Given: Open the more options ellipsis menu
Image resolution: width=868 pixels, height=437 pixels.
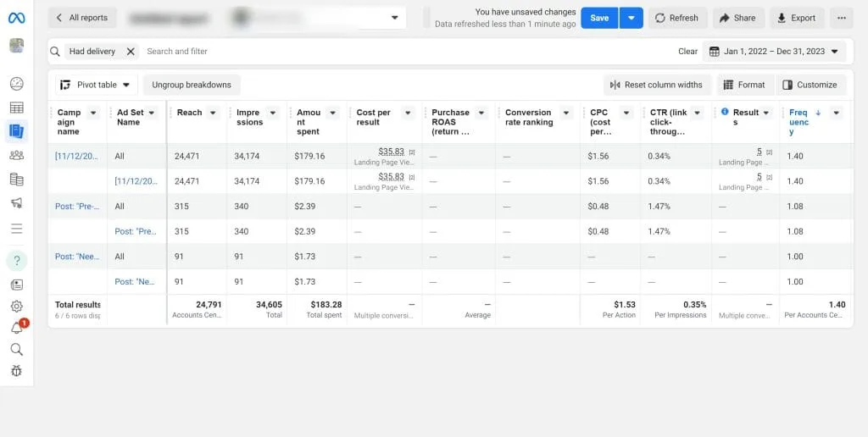Looking at the screenshot, I should tap(842, 18).
